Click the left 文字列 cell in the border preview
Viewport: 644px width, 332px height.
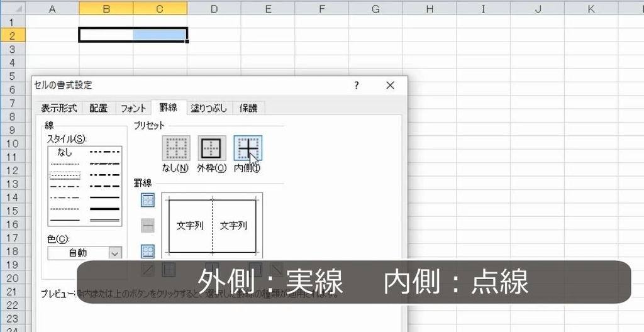point(190,226)
